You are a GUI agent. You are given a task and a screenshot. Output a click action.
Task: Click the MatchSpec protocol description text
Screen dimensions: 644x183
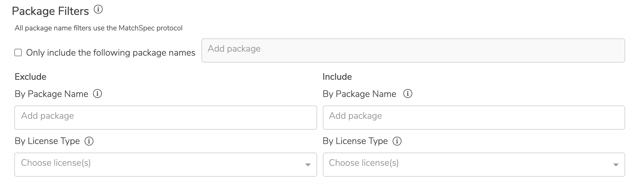tap(98, 28)
